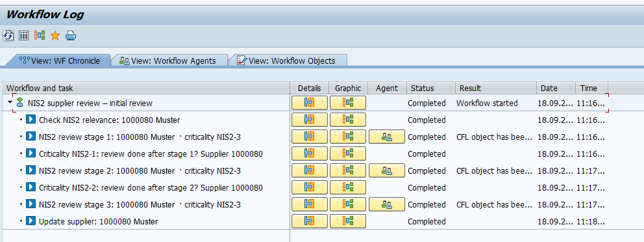
Task: Click the Print toolbar icon
Action: (71, 36)
